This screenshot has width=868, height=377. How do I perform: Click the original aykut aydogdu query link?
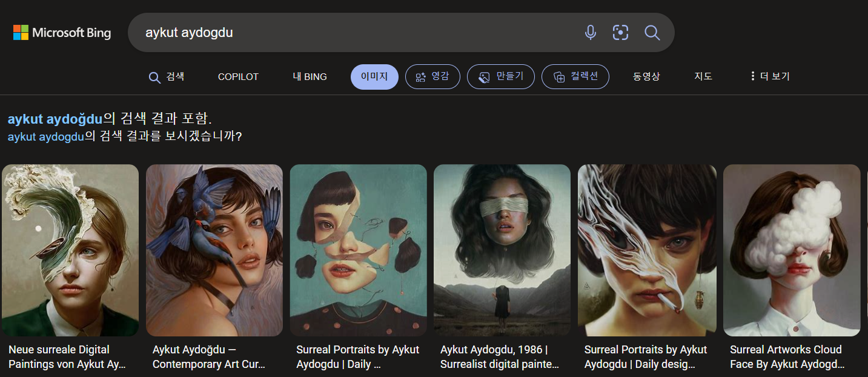coord(45,136)
